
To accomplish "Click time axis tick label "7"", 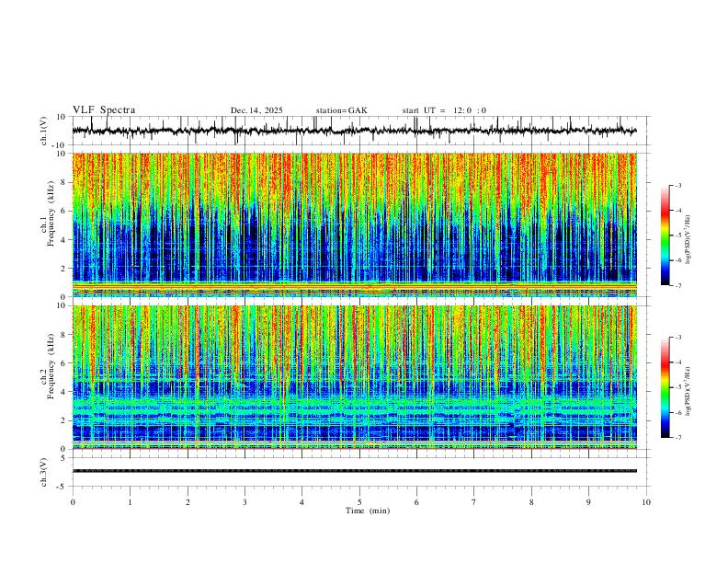I will pos(474,502).
